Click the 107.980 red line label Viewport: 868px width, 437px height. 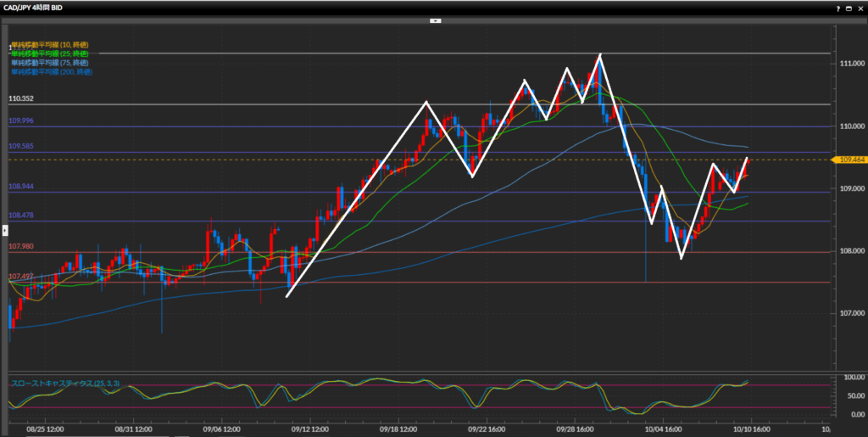[20, 246]
